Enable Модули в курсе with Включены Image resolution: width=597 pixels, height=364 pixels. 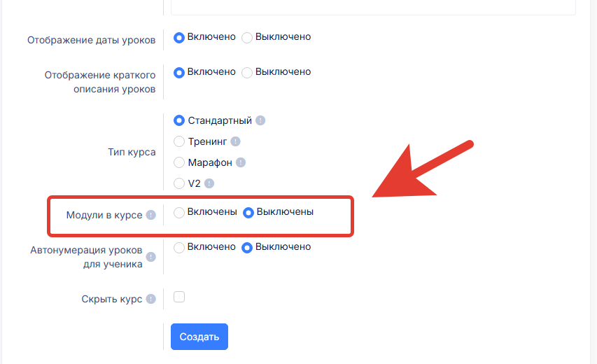[179, 212]
